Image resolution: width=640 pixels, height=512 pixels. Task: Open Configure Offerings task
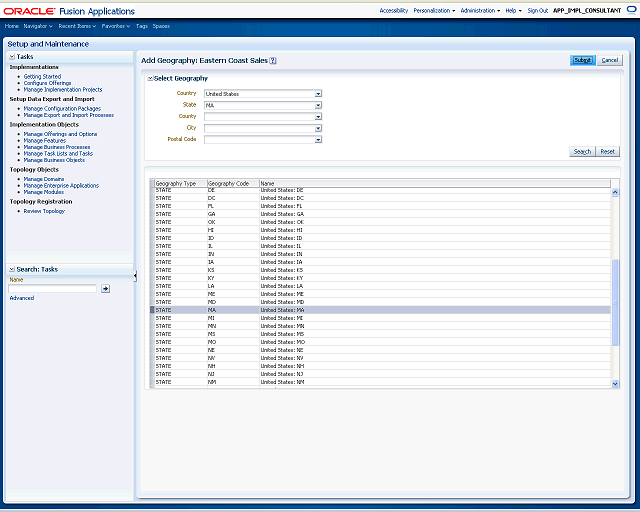pos(47,83)
